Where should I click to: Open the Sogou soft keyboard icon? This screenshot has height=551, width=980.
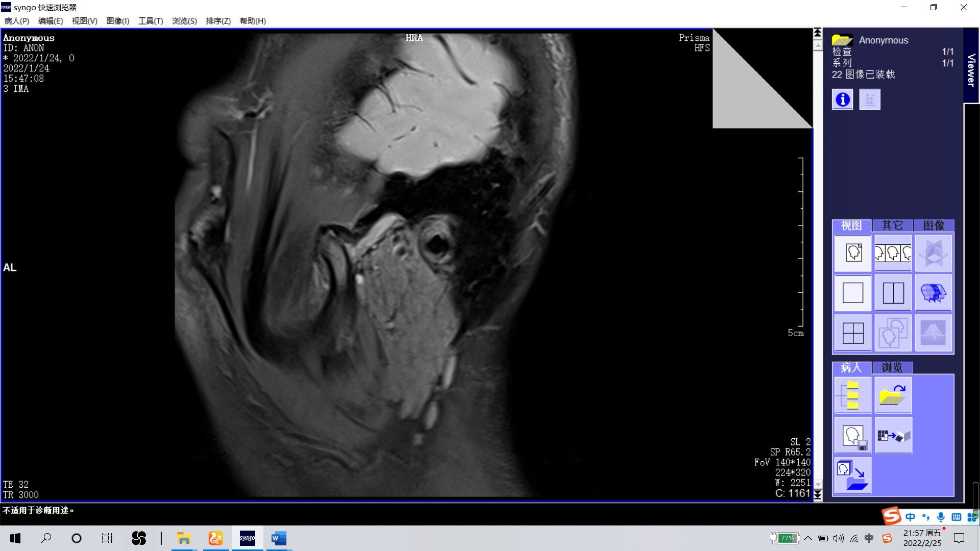[956, 517]
